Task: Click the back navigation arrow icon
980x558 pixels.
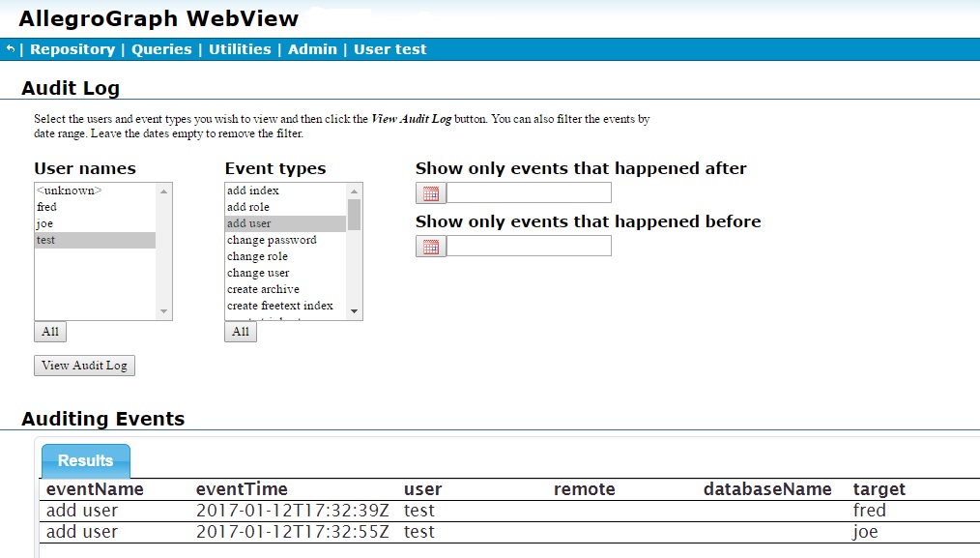Action: [x=10, y=48]
